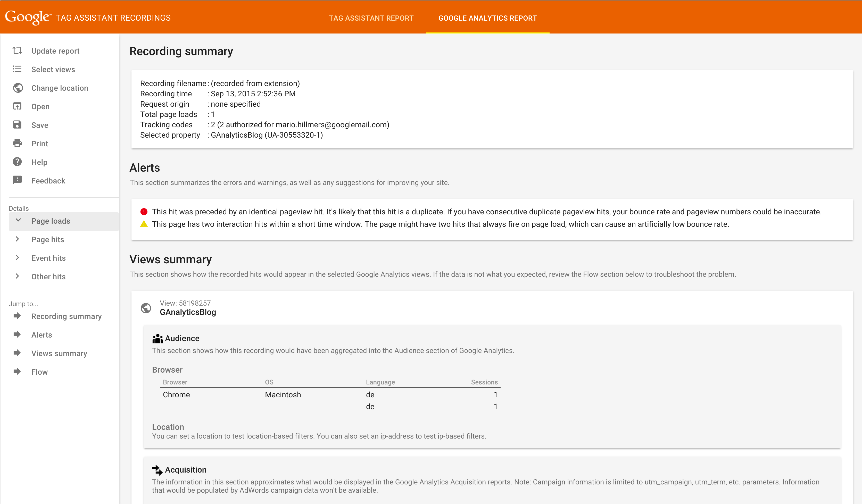Switch to Tag Assistant Report tab
This screenshot has width=862, height=504.
pos(371,18)
